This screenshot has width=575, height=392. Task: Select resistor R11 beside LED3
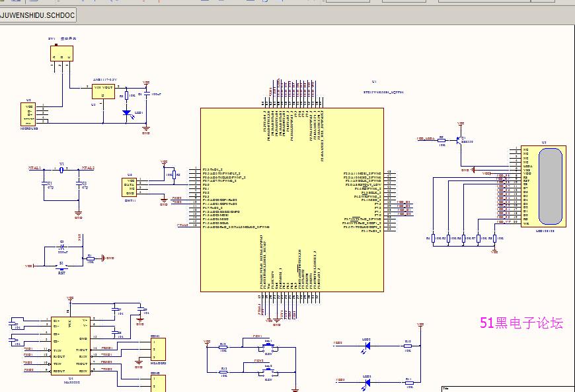point(409,383)
